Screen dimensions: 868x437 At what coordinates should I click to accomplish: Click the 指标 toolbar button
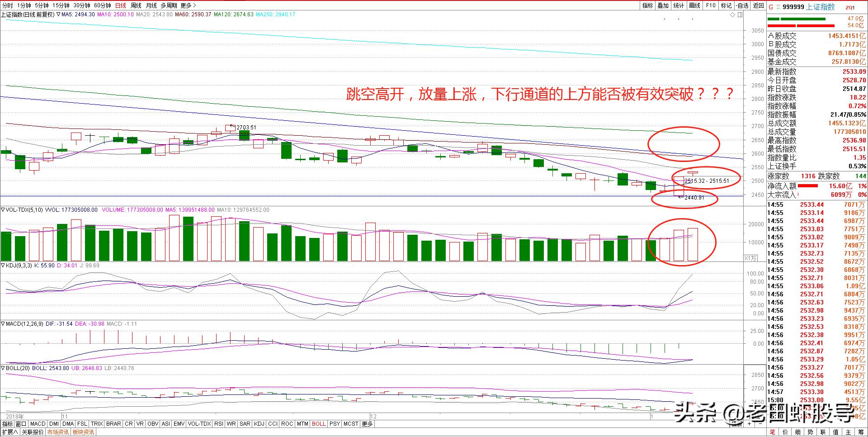pos(647,5)
